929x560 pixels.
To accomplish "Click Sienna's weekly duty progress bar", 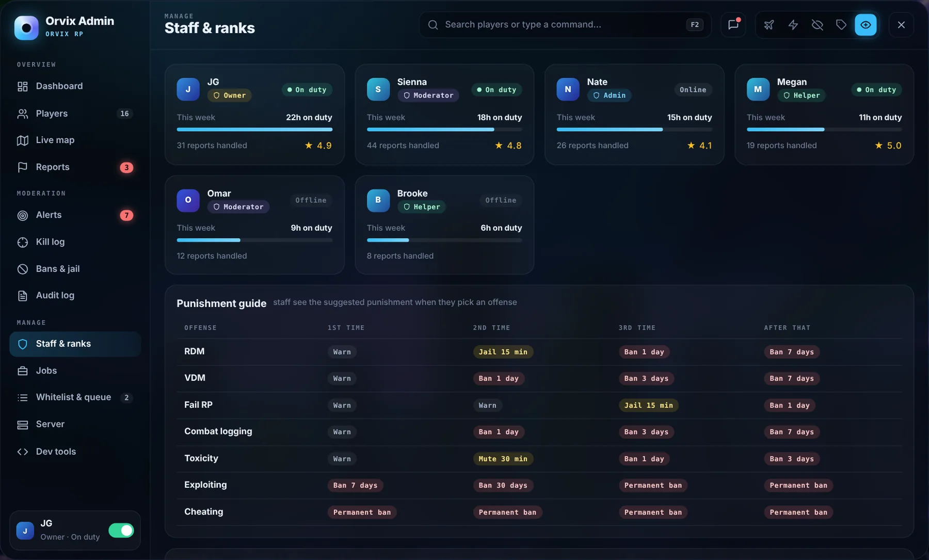I will [x=444, y=130].
